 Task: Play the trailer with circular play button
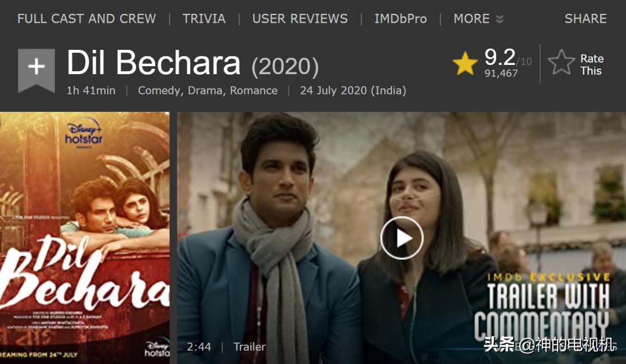coord(402,238)
